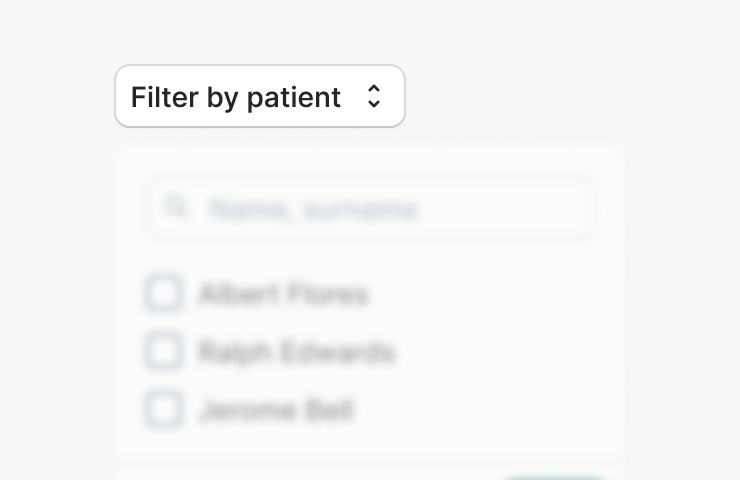Choose the Ralph Edwards name label
The width and height of the screenshot is (740, 480).
pyautogui.click(x=296, y=352)
